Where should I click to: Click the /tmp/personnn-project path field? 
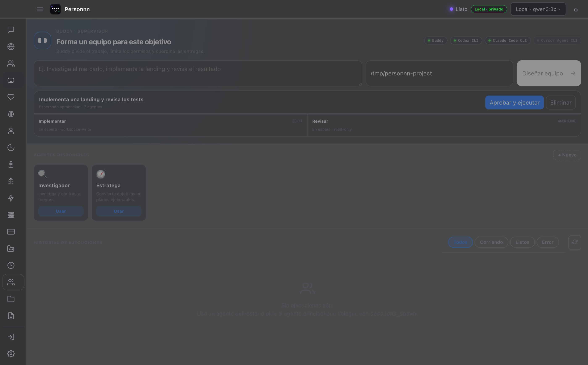[x=439, y=73]
